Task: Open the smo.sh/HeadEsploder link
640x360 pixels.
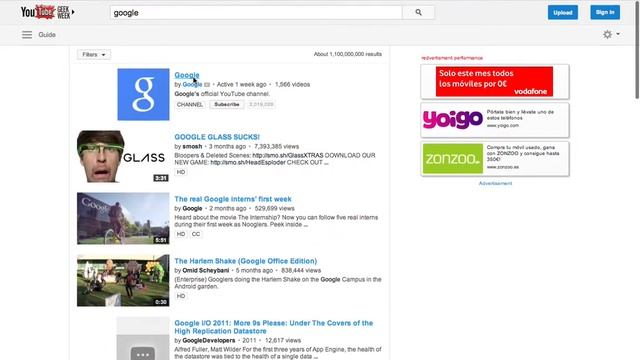Action: [x=248, y=162]
